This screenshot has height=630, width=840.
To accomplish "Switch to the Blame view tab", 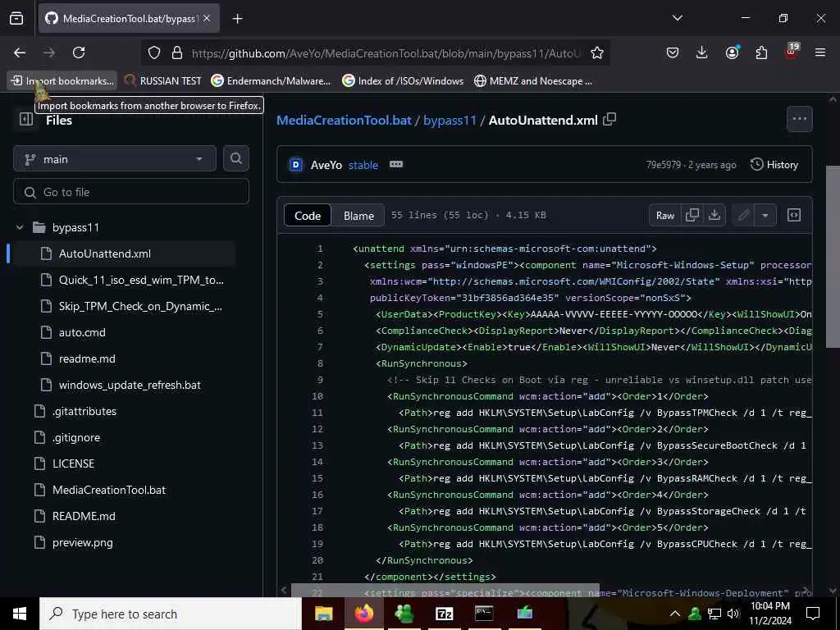I will [358, 216].
